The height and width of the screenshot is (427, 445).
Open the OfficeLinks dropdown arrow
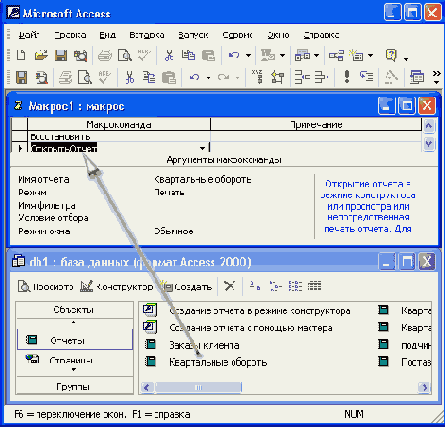click(282, 55)
